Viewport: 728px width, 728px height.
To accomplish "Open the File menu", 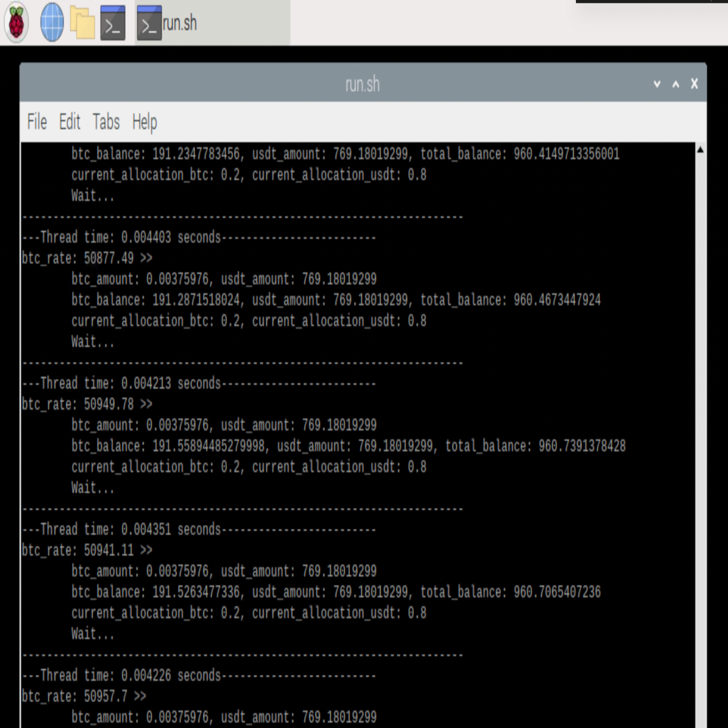I will point(37,121).
